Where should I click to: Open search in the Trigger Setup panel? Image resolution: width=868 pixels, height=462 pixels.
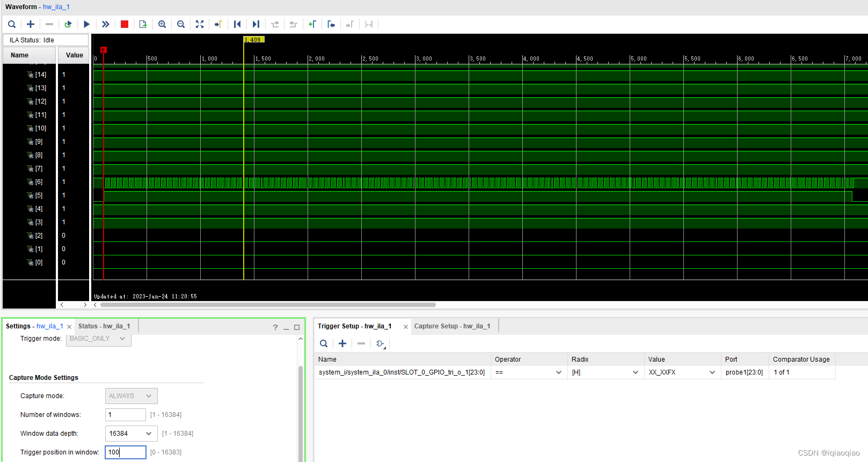324,343
